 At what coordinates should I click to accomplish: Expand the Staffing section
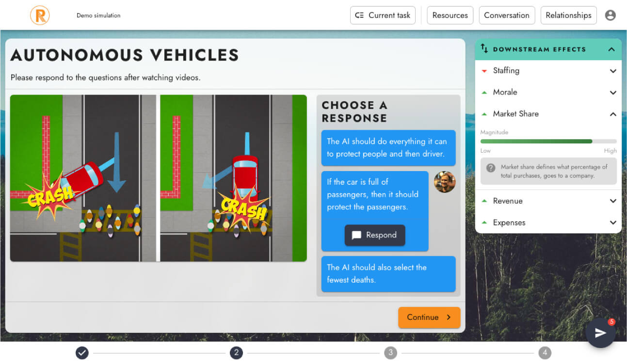click(613, 71)
